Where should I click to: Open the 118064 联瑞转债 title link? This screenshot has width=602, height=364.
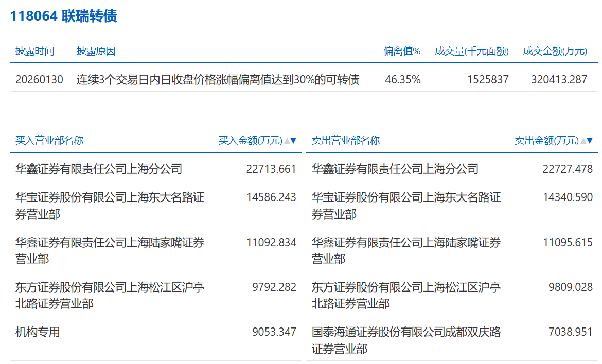[64, 16]
